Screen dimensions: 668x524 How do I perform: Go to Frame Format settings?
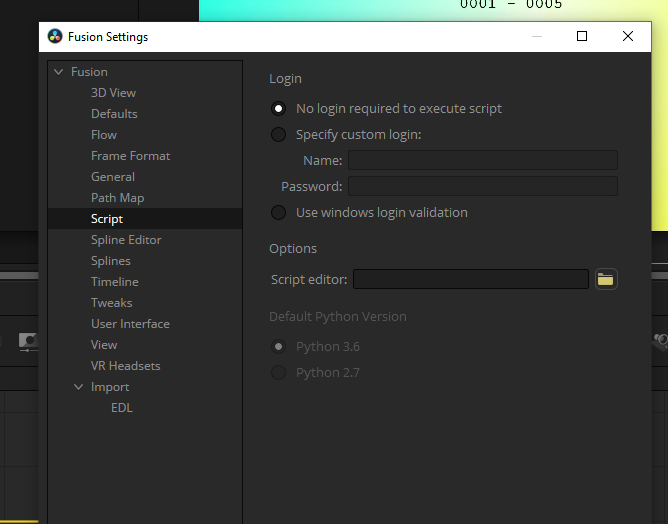(130, 156)
